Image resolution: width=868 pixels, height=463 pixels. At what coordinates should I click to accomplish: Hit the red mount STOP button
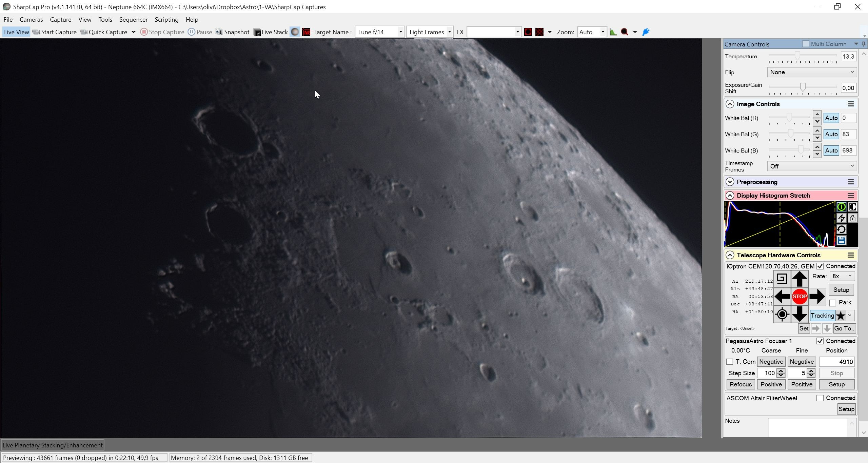coord(800,296)
